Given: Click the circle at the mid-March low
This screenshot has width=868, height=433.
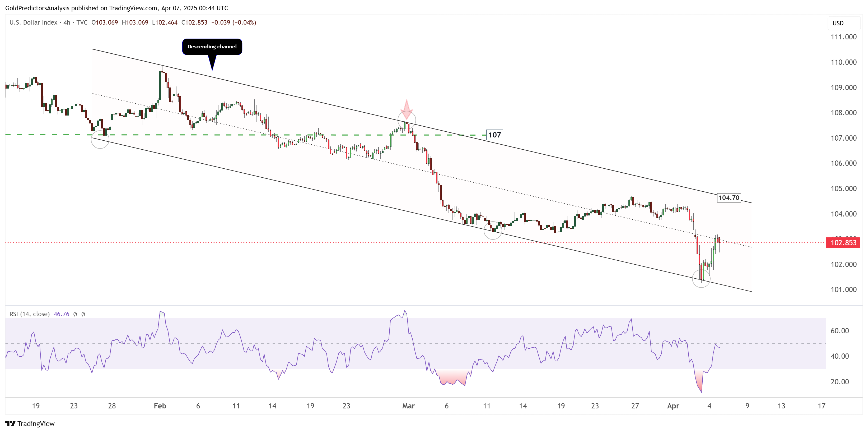Looking at the screenshot, I should click(x=493, y=230).
